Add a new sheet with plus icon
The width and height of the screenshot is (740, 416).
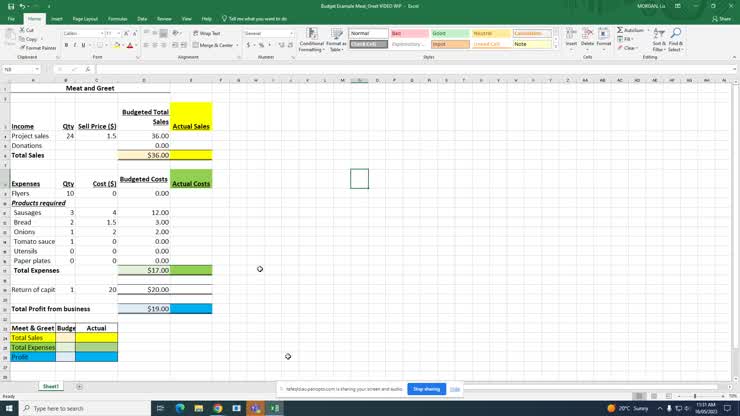80,386
